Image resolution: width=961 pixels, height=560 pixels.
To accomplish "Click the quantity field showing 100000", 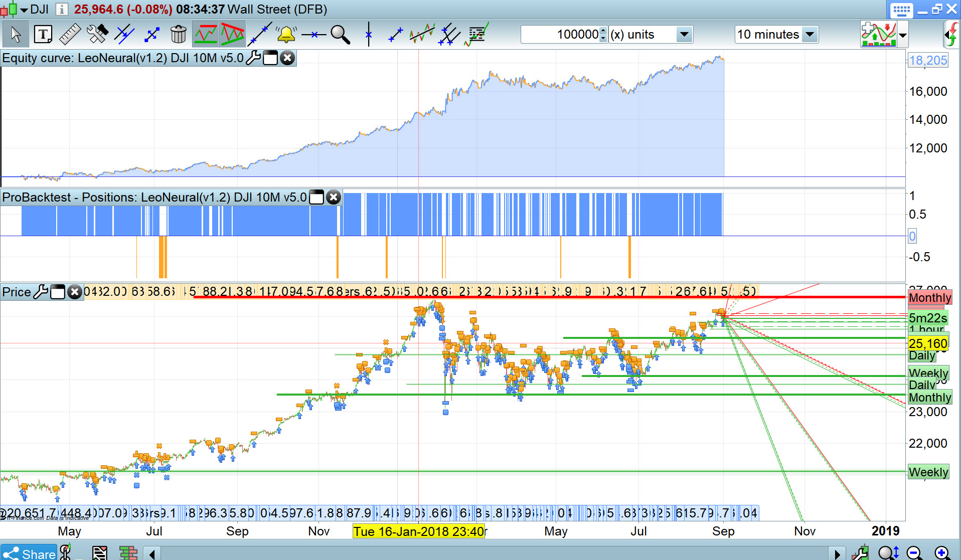I will pyautogui.click(x=560, y=35).
